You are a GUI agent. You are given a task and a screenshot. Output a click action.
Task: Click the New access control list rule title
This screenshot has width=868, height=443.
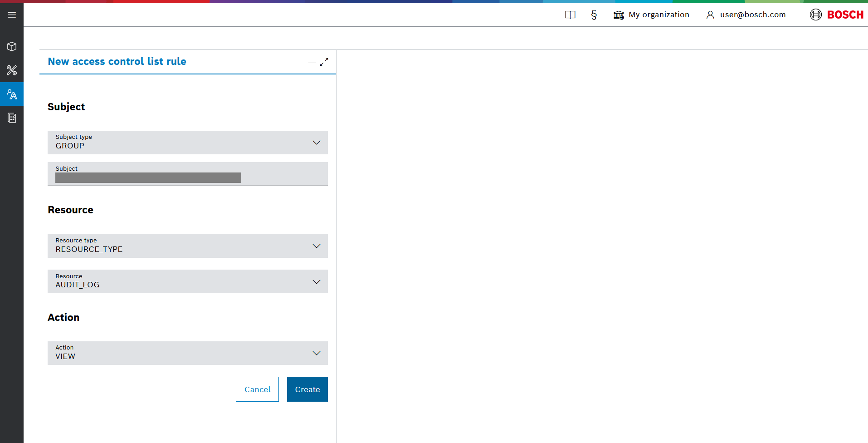coord(117,62)
